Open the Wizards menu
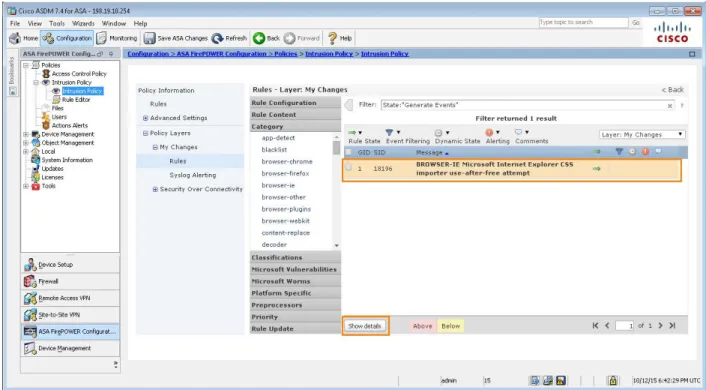Screen dimensions: 706x390 (x=83, y=23)
